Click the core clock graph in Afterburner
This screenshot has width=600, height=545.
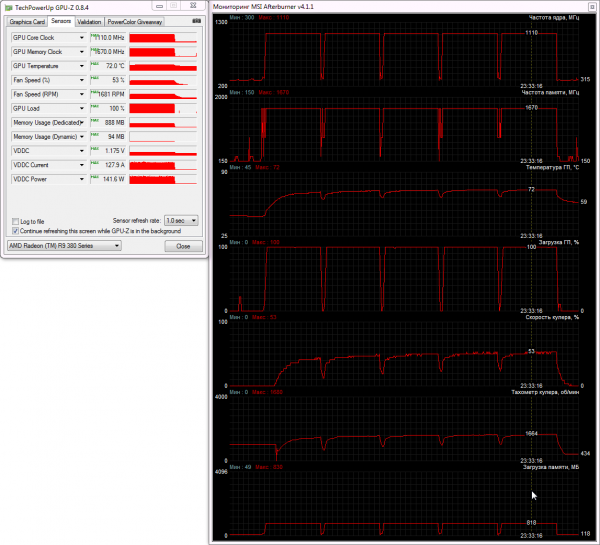coord(404,52)
